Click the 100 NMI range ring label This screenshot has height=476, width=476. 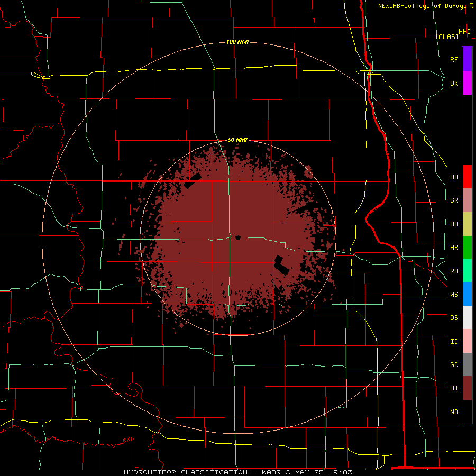[237, 42]
